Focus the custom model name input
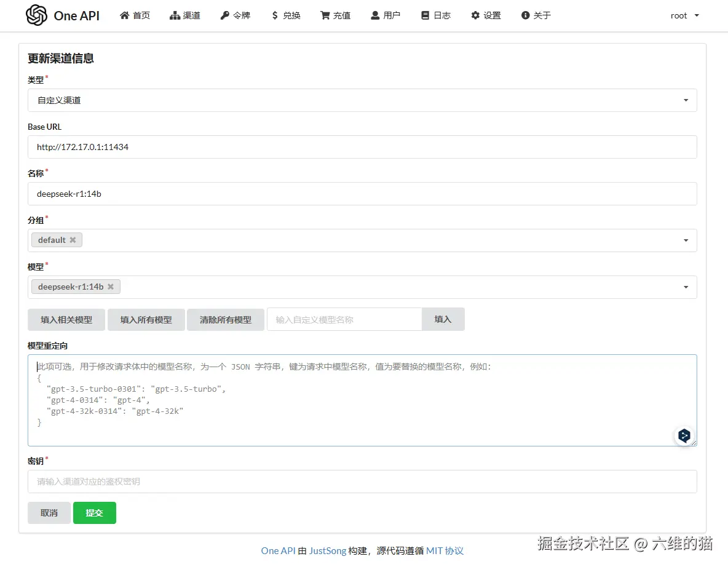This screenshot has width=728, height=567. pos(344,320)
